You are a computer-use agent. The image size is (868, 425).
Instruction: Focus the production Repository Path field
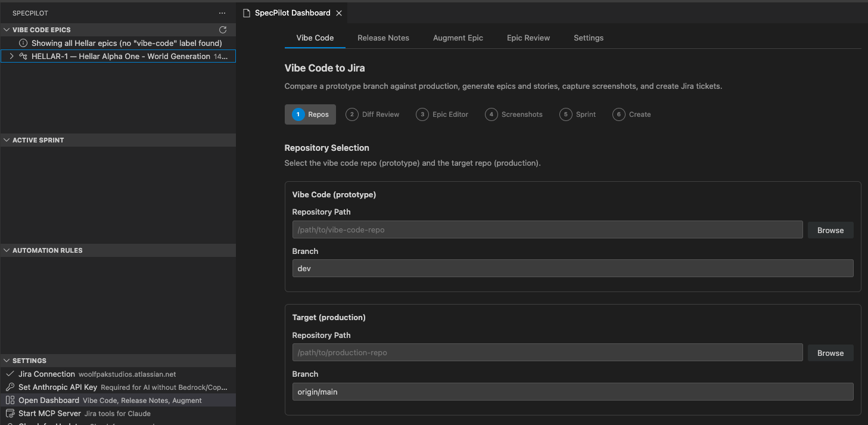547,353
